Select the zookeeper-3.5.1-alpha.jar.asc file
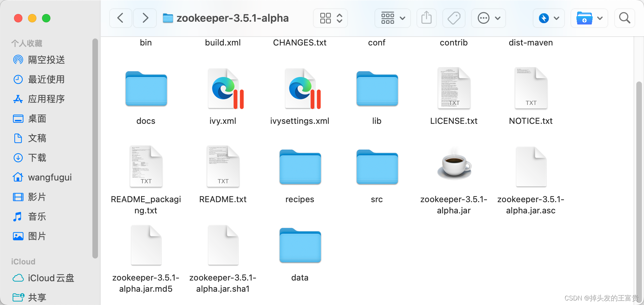Image resolution: width=644 pixels, height=305 pixels. [531, 166]
